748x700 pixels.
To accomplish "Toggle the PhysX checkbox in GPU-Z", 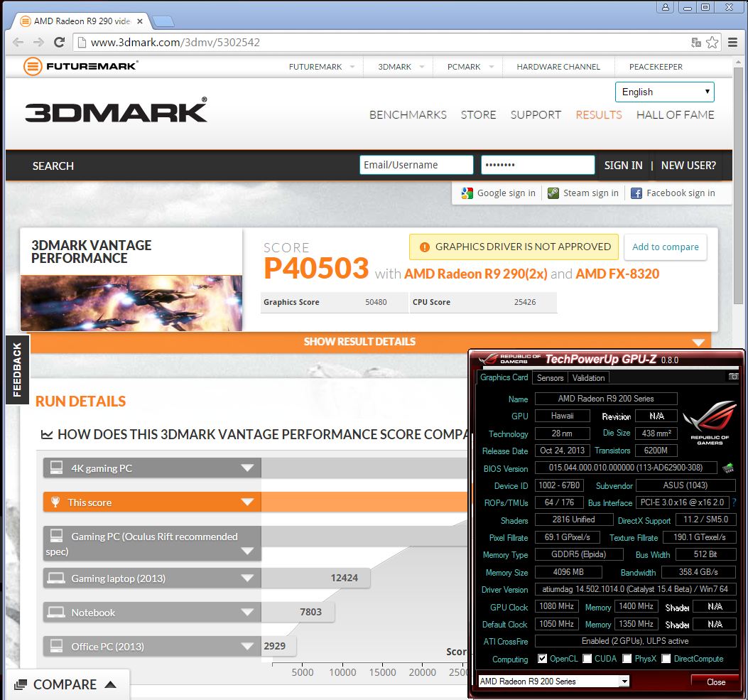I will click(x=627, y=659).
